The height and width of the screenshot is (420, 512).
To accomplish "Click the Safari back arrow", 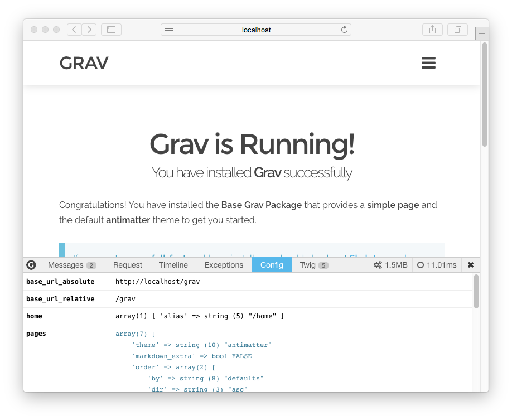I will 74,30.
